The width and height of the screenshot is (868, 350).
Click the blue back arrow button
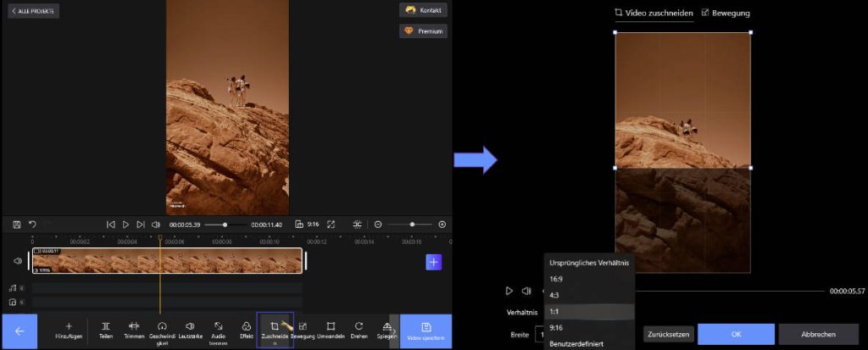pyautogui.click(x=19, y=331)
